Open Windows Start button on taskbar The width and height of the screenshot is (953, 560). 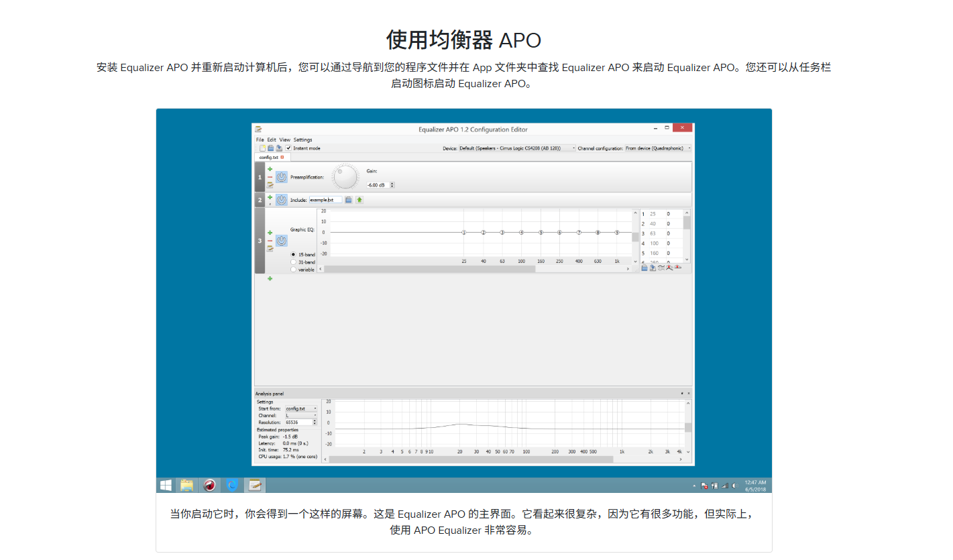(166, 485)
